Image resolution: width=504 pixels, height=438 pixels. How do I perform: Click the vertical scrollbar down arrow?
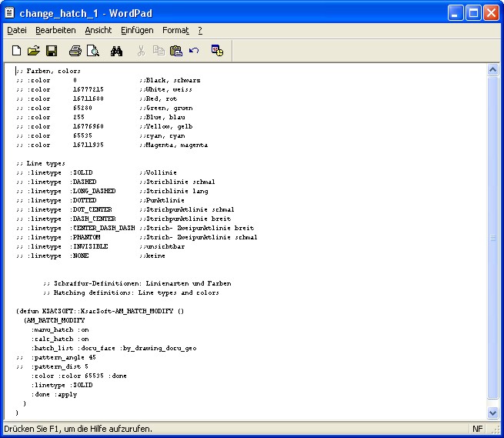[x=493, y=414]
